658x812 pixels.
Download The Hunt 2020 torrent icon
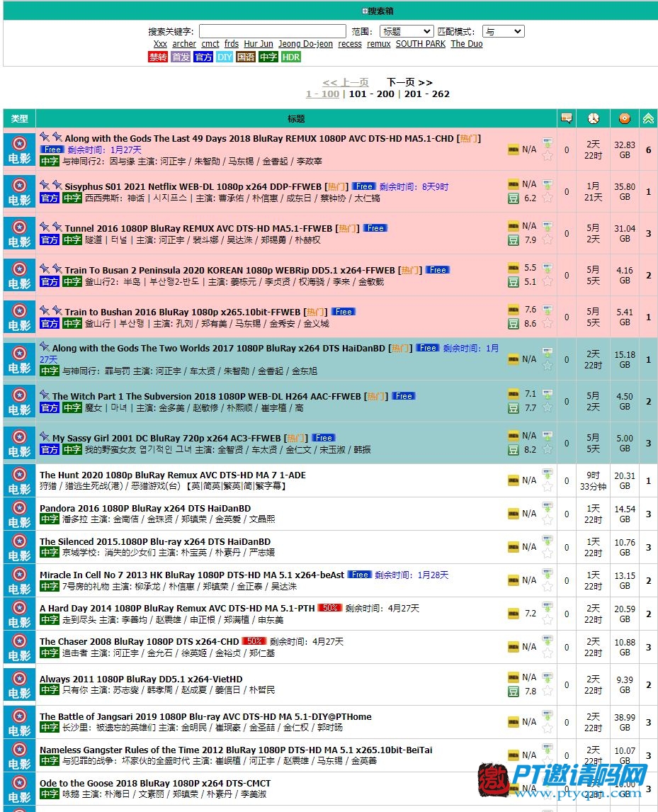[548, 473]
